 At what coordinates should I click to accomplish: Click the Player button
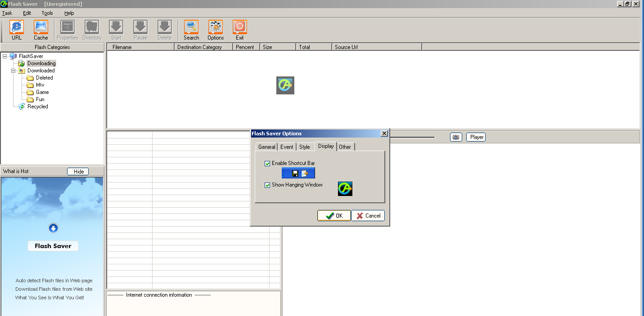pyautogui.click(x=476, y=137)
